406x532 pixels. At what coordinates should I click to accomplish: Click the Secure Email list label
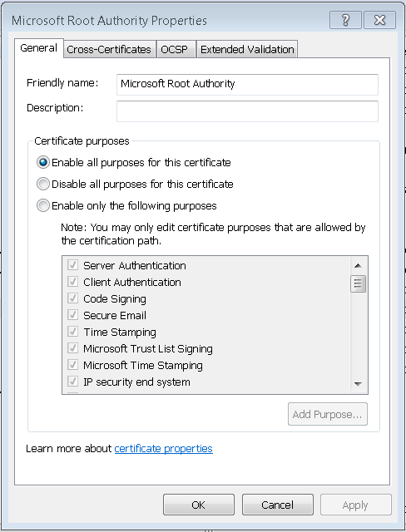[115, 315]
